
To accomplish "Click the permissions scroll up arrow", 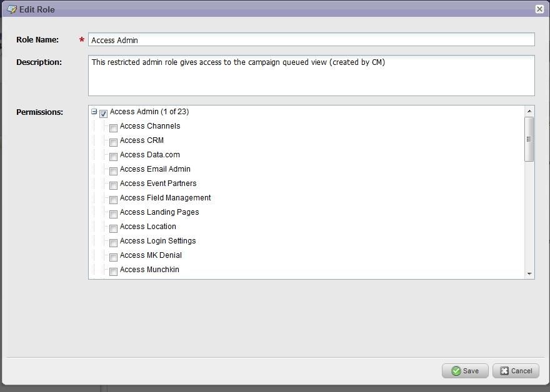I will click(x=529, y=111).
